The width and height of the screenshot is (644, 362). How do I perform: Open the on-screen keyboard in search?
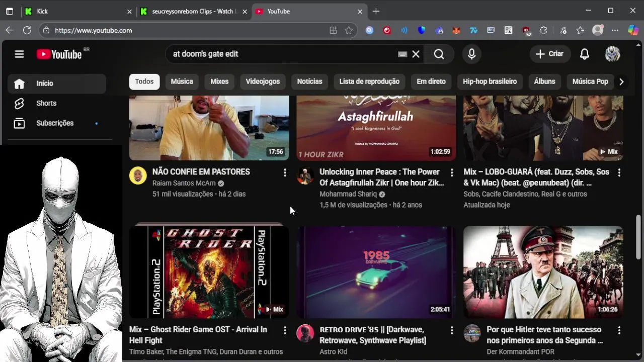[x=403, y=54]
